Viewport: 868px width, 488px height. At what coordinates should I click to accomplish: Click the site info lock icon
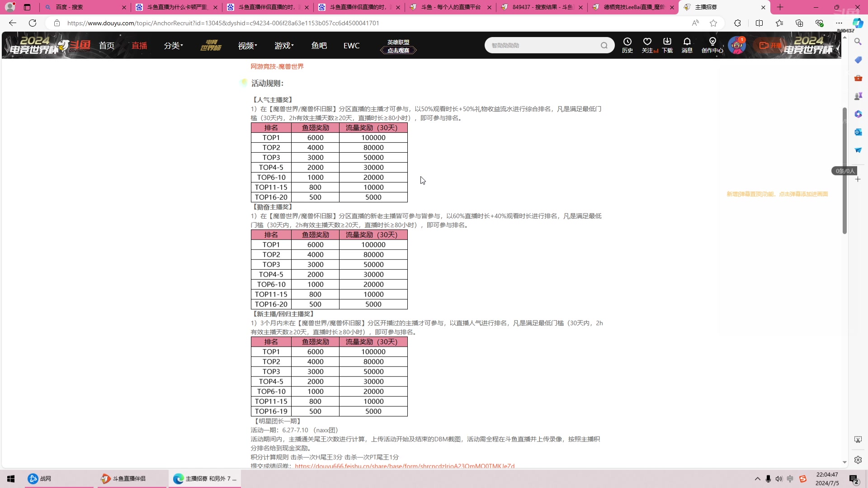point(57,23)
